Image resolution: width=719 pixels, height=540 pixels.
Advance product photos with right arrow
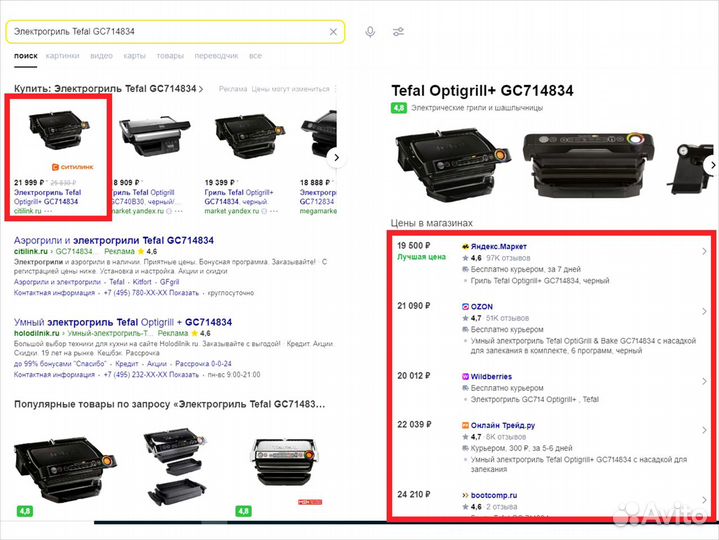712,165
